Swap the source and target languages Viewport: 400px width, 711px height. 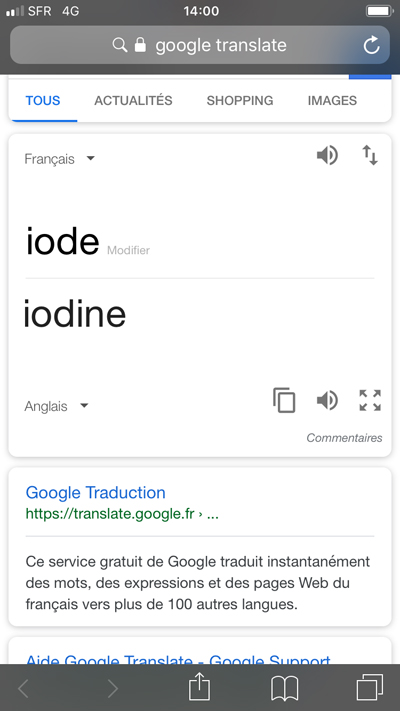(x=370, y=156)
